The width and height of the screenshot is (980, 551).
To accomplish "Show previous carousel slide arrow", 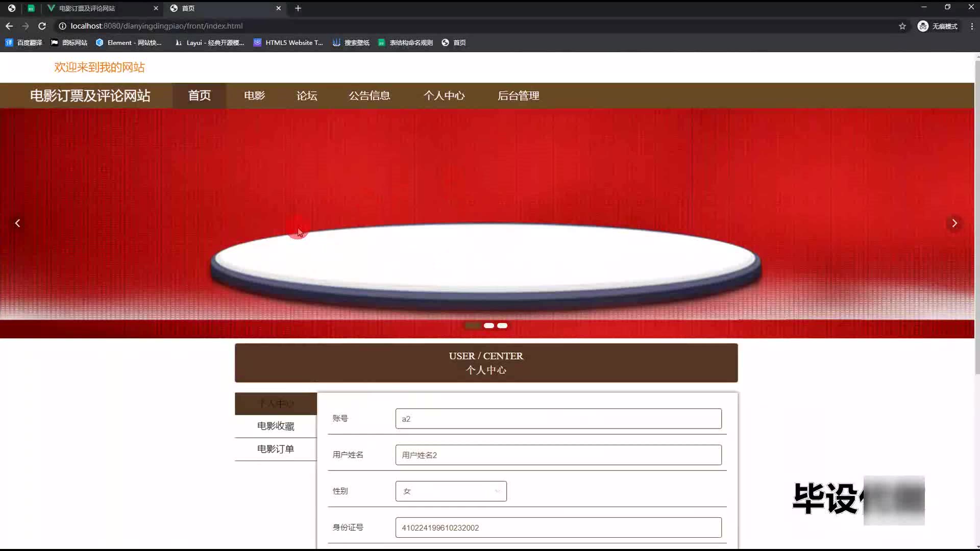I will (18, 223).
